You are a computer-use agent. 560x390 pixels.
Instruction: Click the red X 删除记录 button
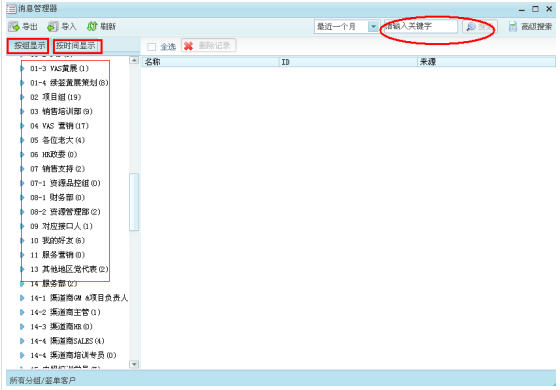(x=209, y=46)
